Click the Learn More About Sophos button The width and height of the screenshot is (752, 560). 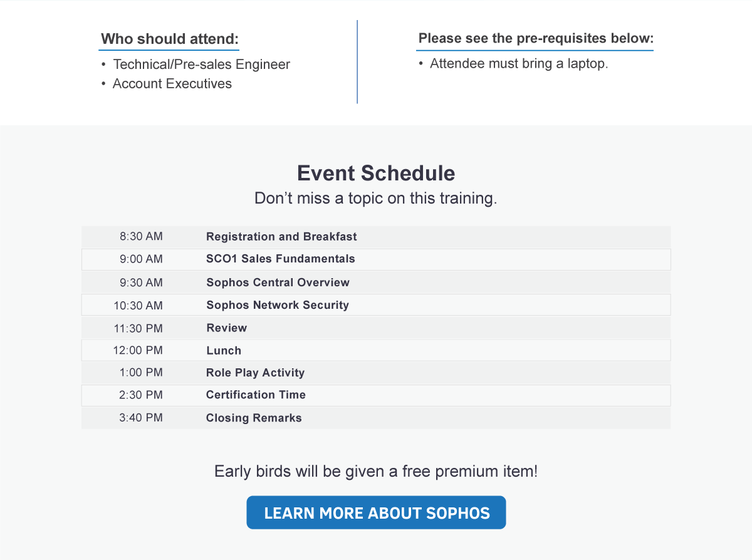(x=376, y=513)
